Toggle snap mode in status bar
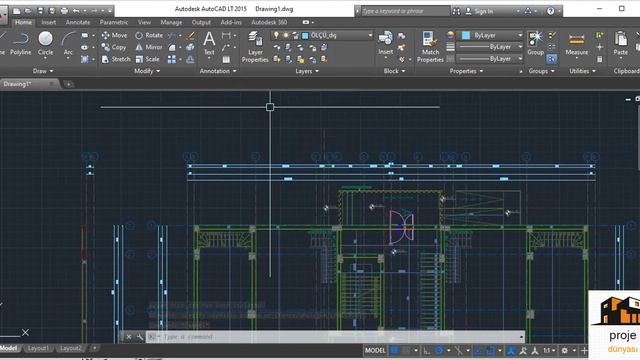The height and width of the screenshot is (360, 640). click(406, 350)
